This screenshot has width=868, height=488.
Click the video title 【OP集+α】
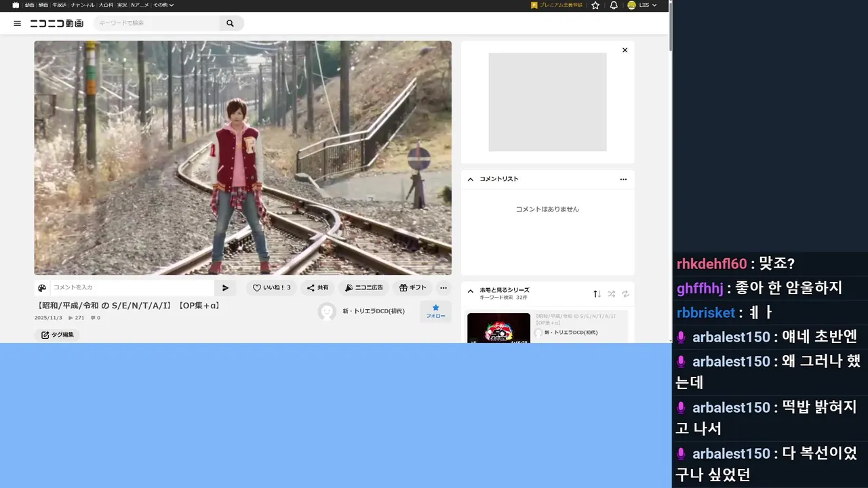coord(129,306)
